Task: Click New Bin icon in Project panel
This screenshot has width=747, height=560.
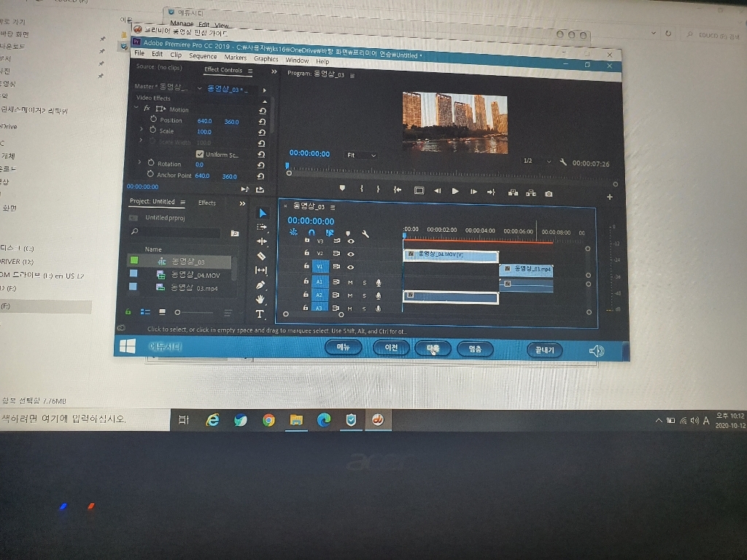Action: tap(235, 233)
